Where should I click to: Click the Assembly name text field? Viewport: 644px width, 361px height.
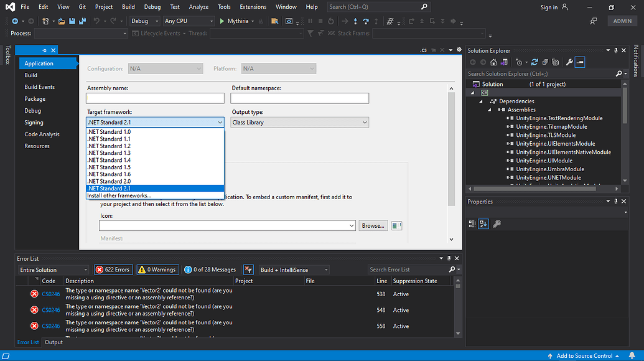155,98
